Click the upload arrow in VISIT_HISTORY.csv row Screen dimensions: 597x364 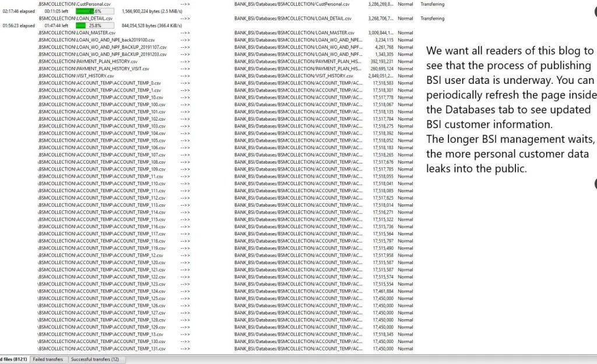(185, 76)
